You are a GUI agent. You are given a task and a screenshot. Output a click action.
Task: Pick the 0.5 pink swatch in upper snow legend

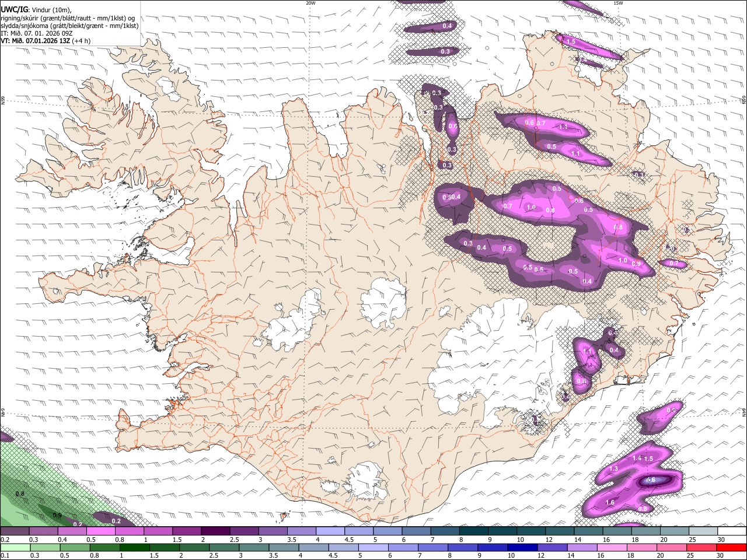click(100, 531)
